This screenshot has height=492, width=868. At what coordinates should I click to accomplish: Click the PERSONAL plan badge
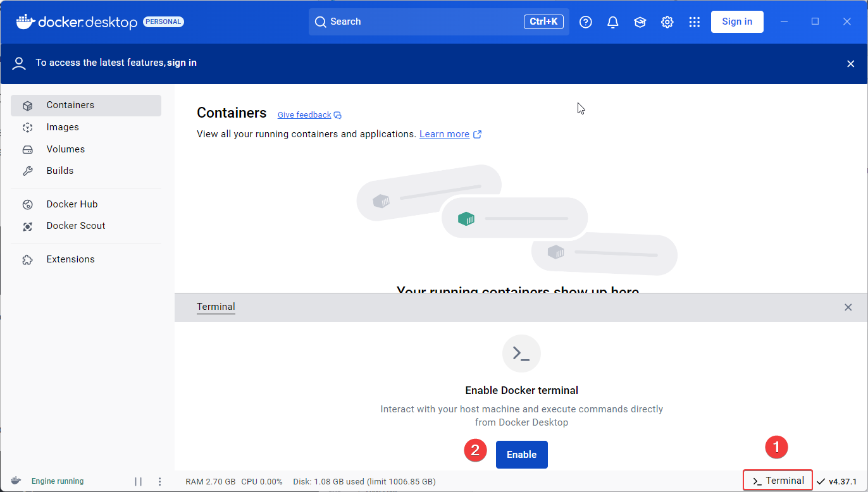tap(164, 22)
